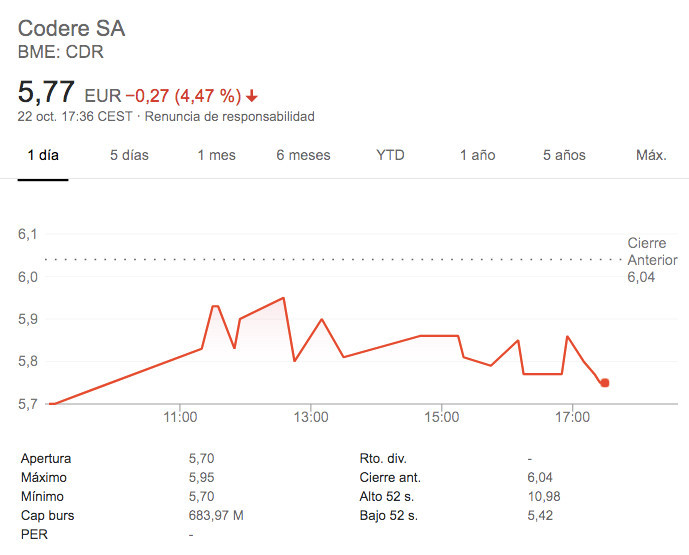This screenshot has width=689, height=555.
Task: Select the YTD tab
Action: 390,155
